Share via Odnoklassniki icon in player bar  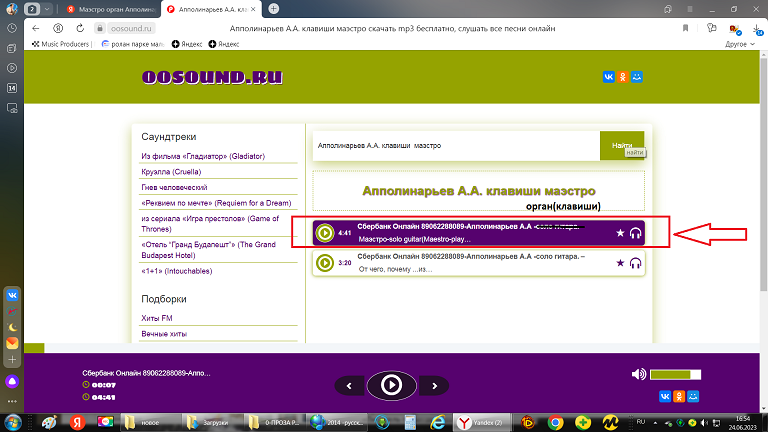pos(679,396)
